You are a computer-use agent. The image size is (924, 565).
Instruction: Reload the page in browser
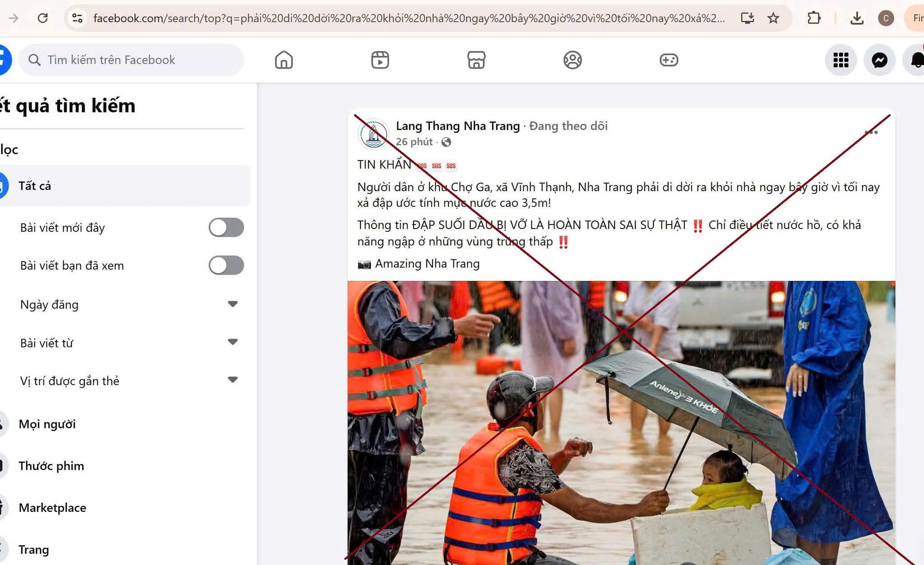42,18
